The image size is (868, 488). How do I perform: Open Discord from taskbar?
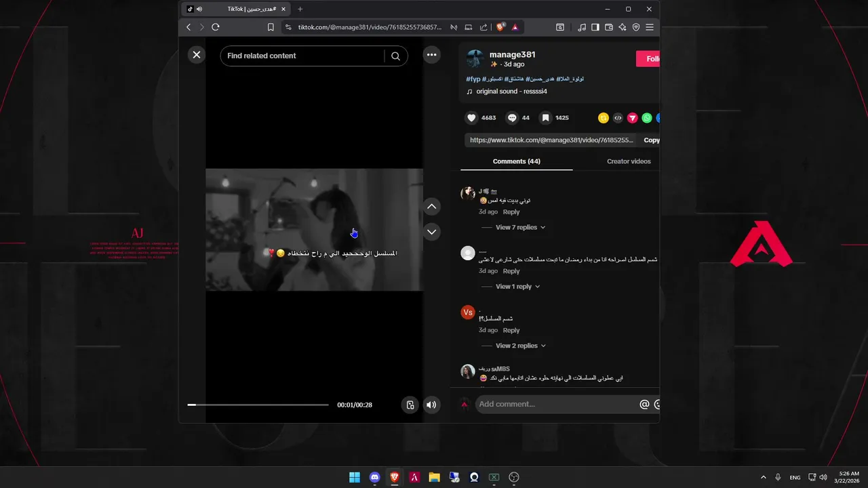(374, 477)
